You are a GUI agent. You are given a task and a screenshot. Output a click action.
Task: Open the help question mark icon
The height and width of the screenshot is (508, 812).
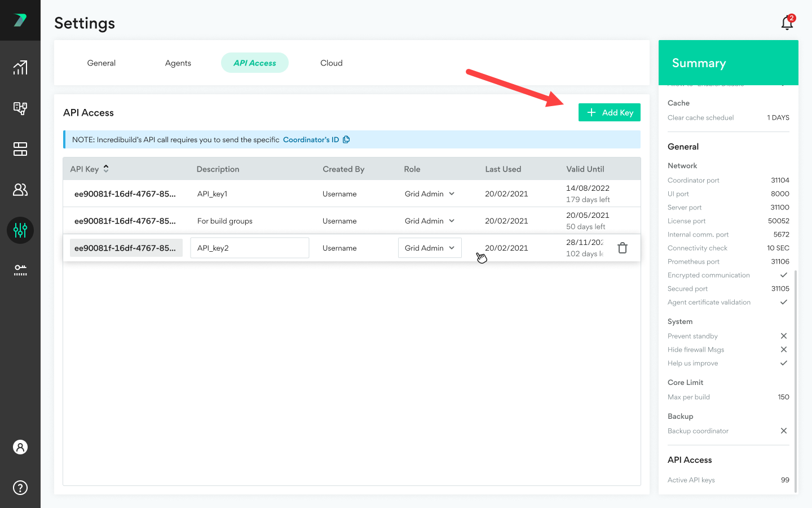tap(20, 488)
